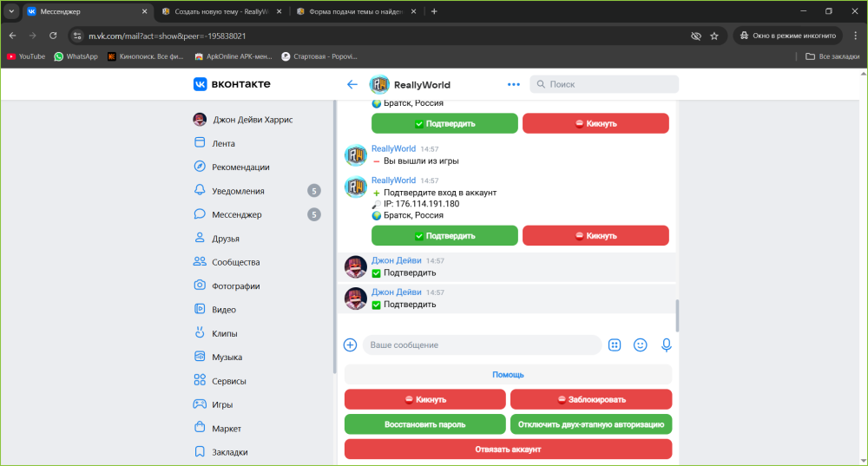
Task: Switch to the Создать новую тему tab
Action: click(x=221, y=11)
